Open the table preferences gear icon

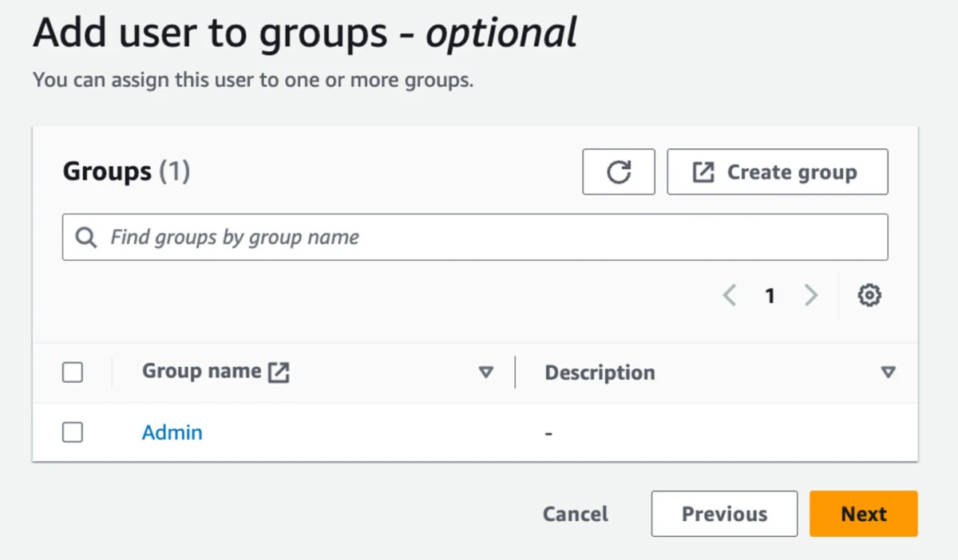click(x=869, y=294)
